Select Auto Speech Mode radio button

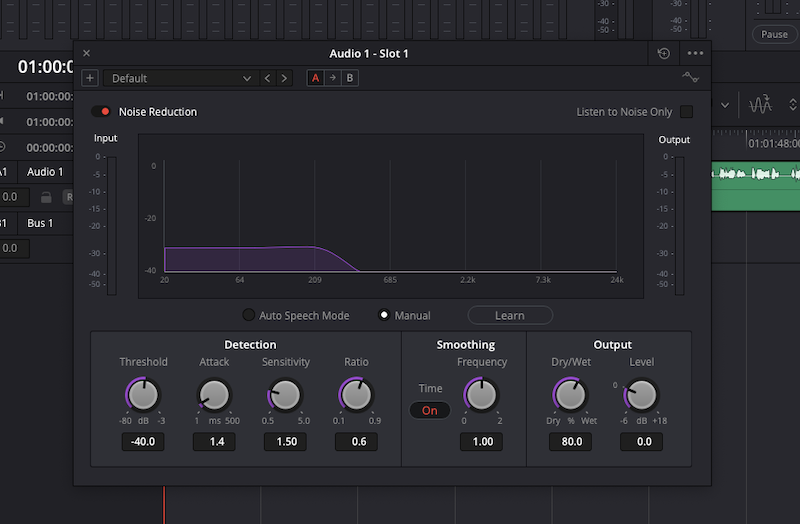(248, 315)
